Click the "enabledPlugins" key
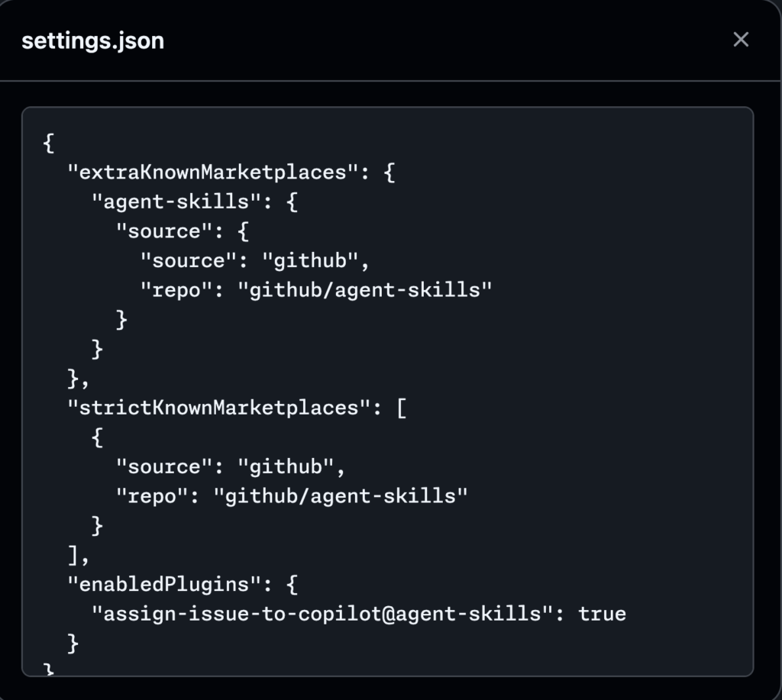 [x=165, y=585]
